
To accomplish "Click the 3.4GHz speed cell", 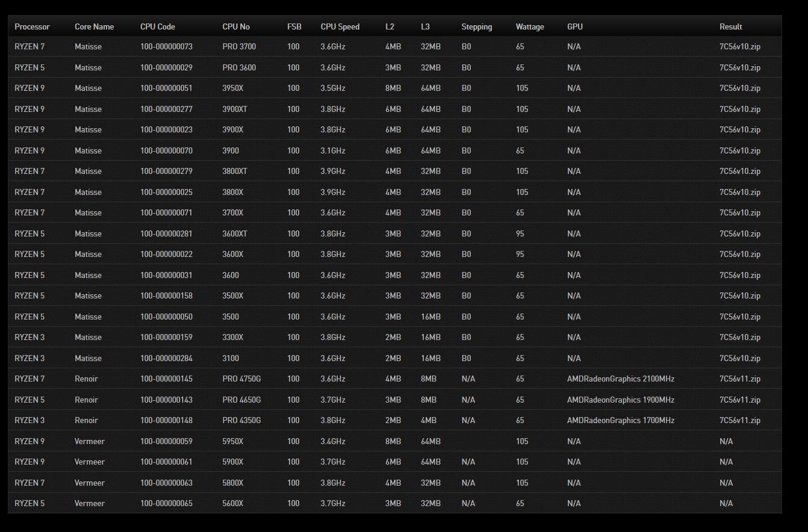I will (x=333, y=441).
